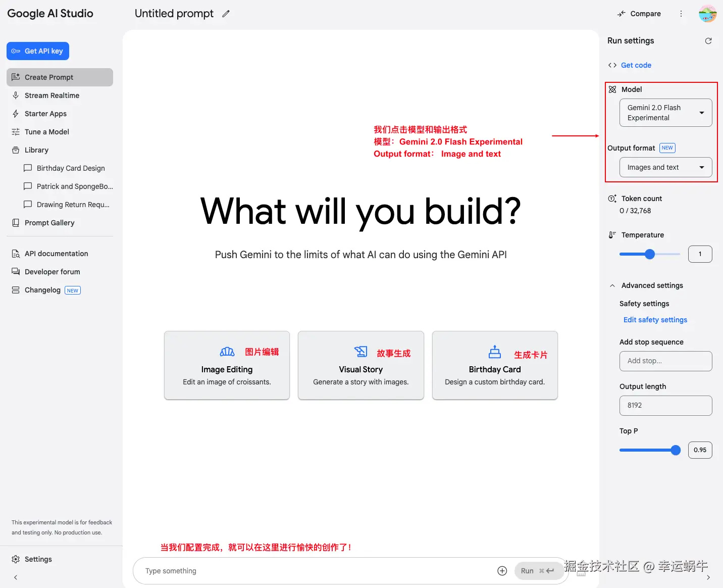Click the Compare button
723x588 pixels.
point(639,14)
